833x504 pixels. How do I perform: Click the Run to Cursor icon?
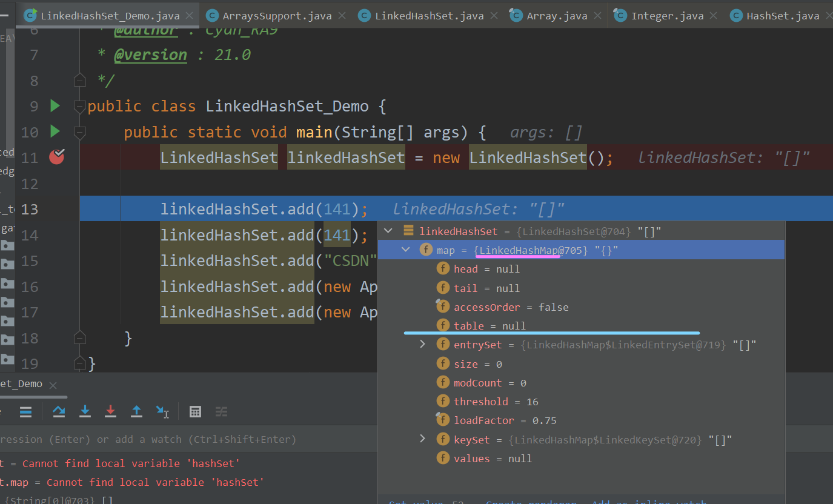coord(162,412)
